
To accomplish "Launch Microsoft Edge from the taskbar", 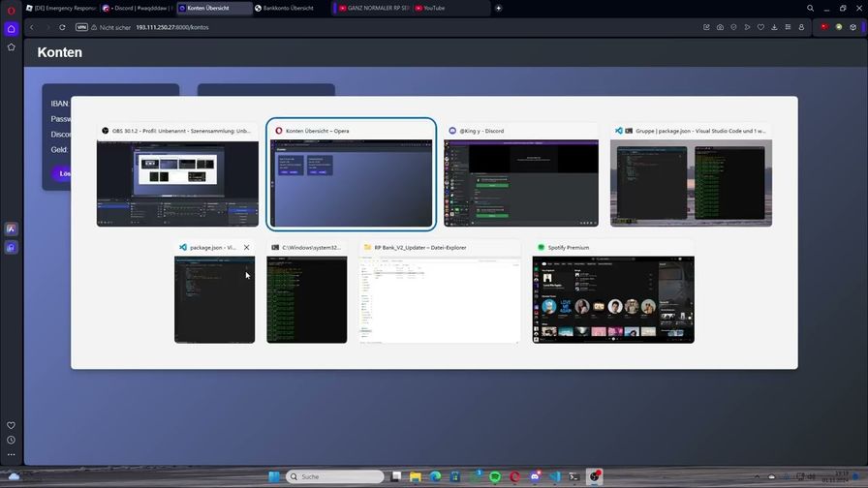I will pos(435,476).
